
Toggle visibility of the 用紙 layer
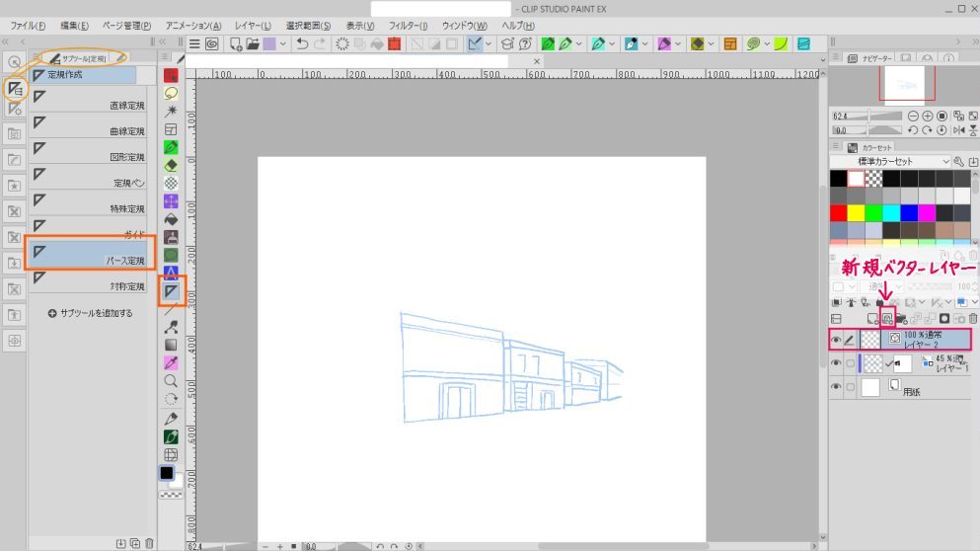click(x=836, y=389)
